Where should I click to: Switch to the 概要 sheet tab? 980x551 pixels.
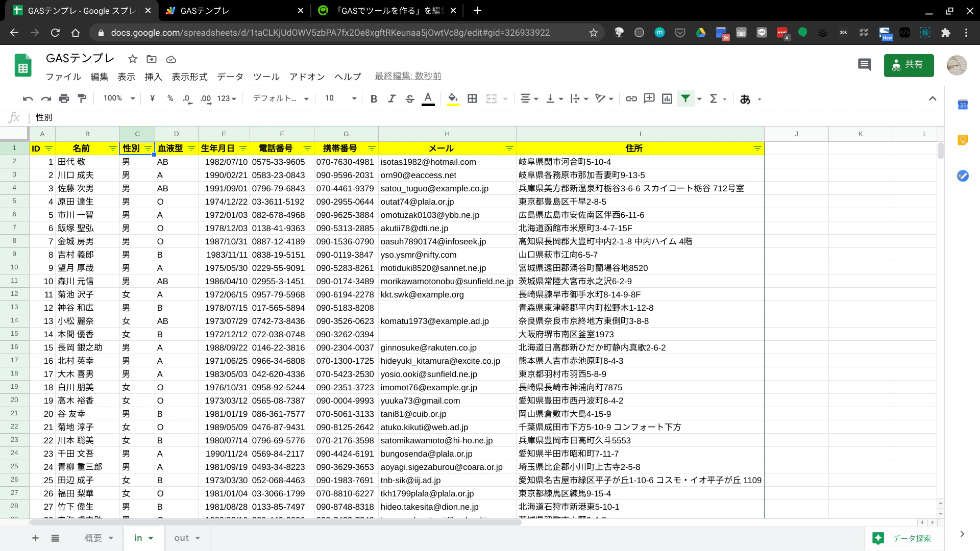[x=99, y=538]
